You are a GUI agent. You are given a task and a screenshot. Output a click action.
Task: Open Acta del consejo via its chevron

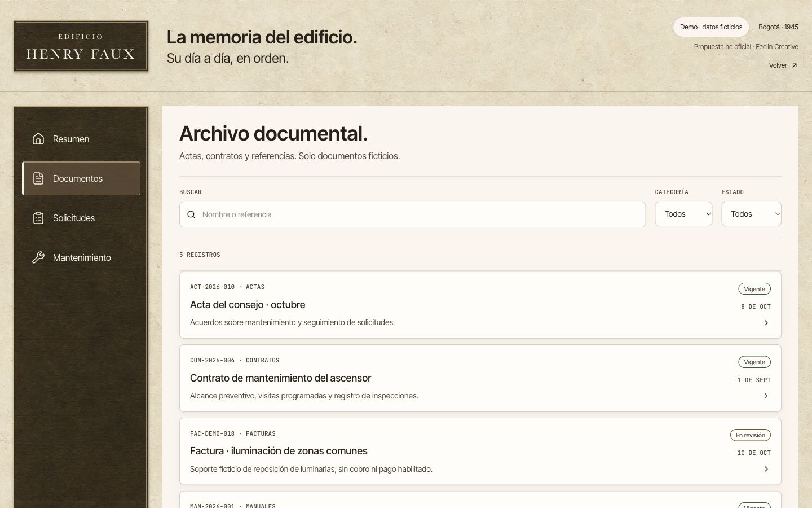point(766,323)
